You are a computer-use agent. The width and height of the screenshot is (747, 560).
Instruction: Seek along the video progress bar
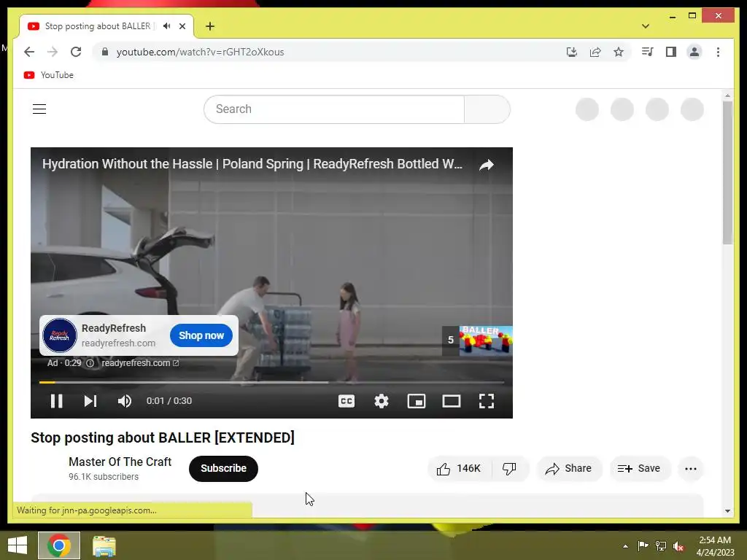271,382
